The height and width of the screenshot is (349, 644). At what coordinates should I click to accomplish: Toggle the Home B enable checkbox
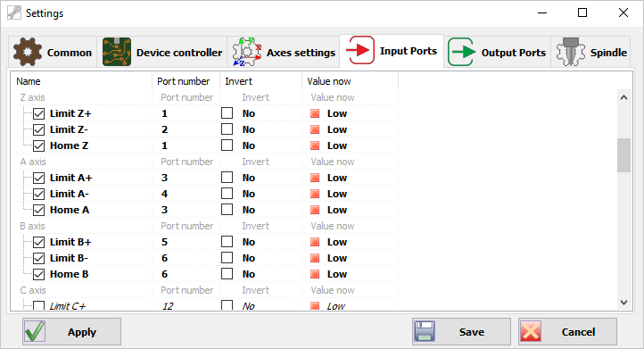point(38,274)
